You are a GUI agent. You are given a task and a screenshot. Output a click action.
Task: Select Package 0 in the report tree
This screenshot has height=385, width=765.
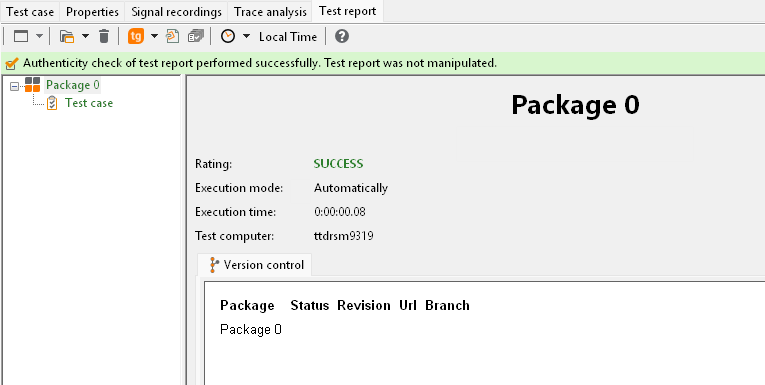point(73,85)
